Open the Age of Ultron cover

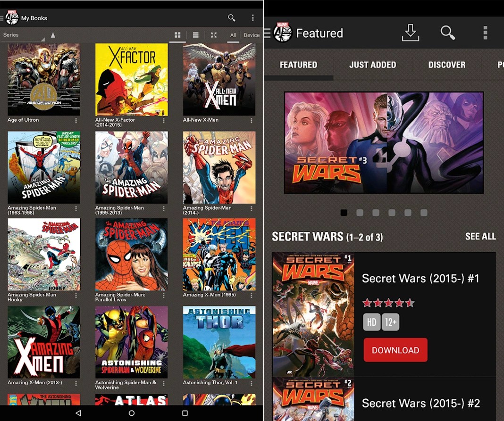click(44, 80)
